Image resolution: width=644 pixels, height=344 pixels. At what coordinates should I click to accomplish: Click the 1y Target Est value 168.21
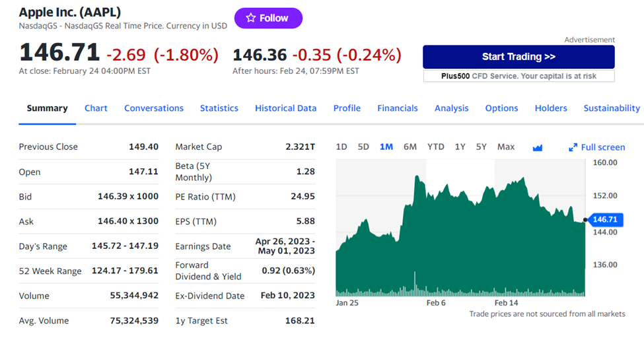tap(300, 321)
